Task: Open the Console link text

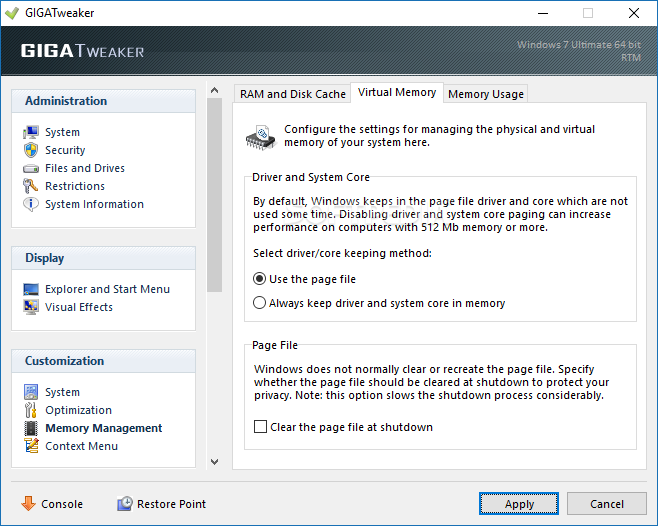Action: point(62,504)
